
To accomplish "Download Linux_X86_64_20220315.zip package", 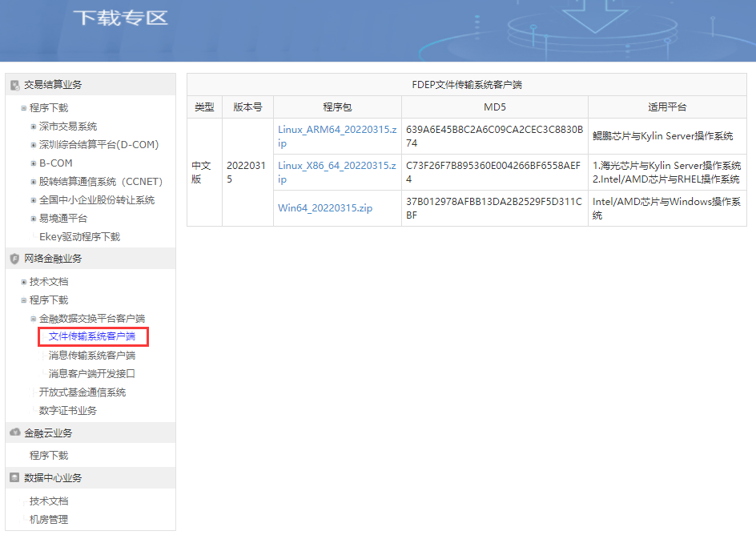I will [x=336, y=172].
